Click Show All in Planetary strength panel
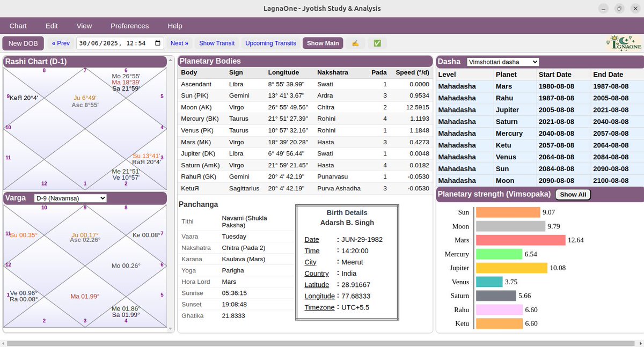 pyautogui.click(x=573, y=194)
